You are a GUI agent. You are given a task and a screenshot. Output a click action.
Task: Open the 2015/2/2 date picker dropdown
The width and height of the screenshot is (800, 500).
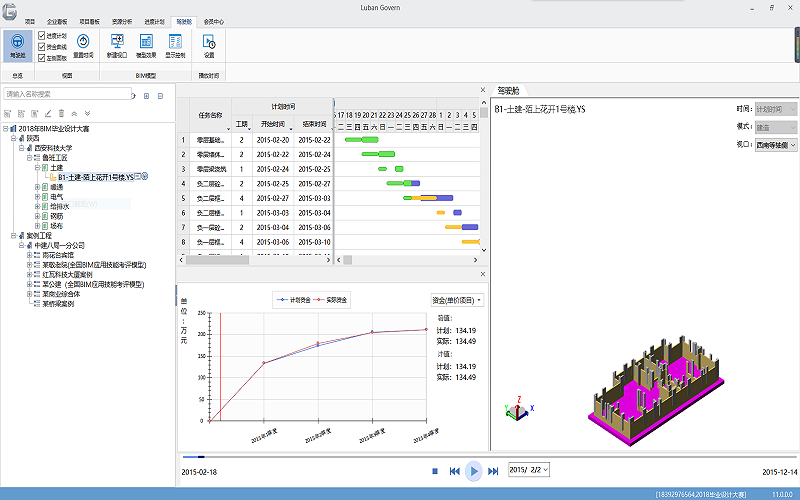click(x=545, y=469)
